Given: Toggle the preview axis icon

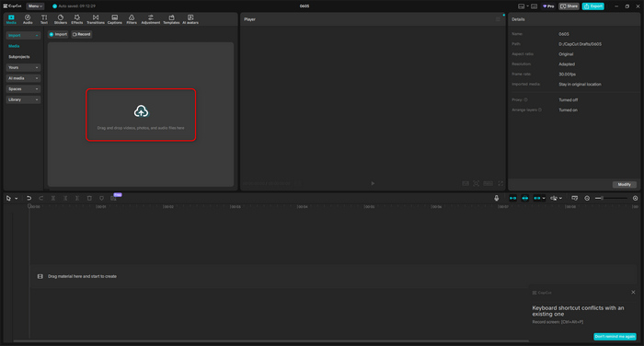Looking at the screenshot, I should pos(554,198).
